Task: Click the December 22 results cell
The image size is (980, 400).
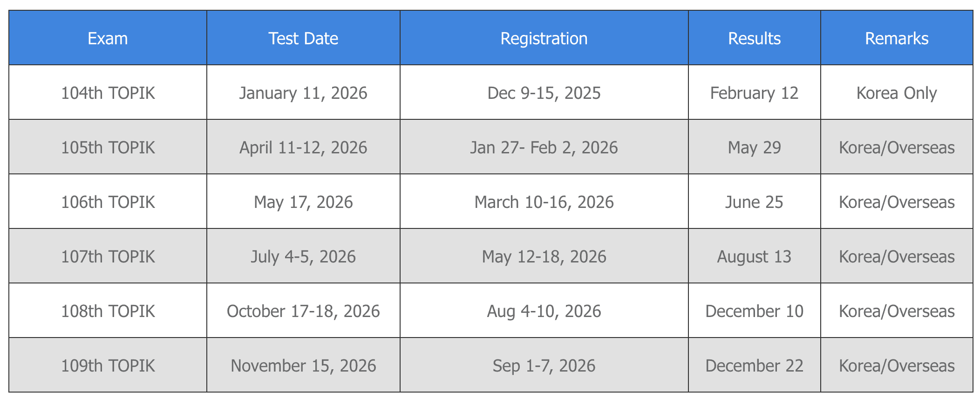Action: pos(754,366)
